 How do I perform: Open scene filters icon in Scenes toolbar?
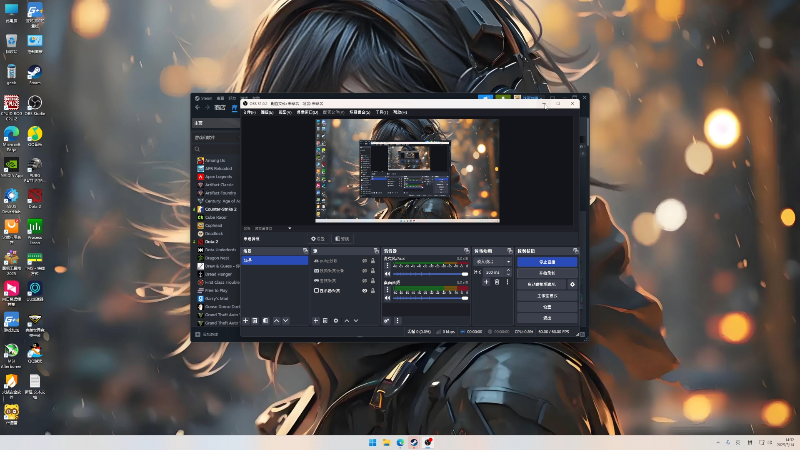tap(265, 320)
